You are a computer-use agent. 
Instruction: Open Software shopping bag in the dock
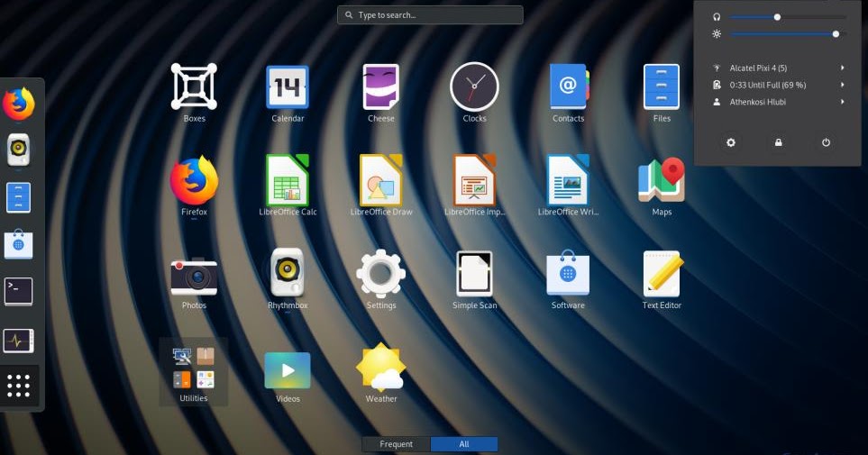18,244
